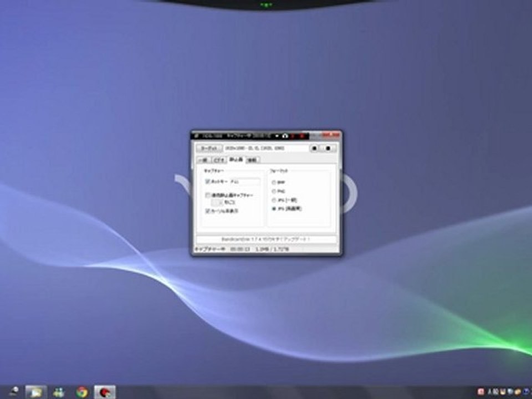Click the Bandicam app icon in title bar
Screen dimensions: 532x399
[x=197, y=136]
